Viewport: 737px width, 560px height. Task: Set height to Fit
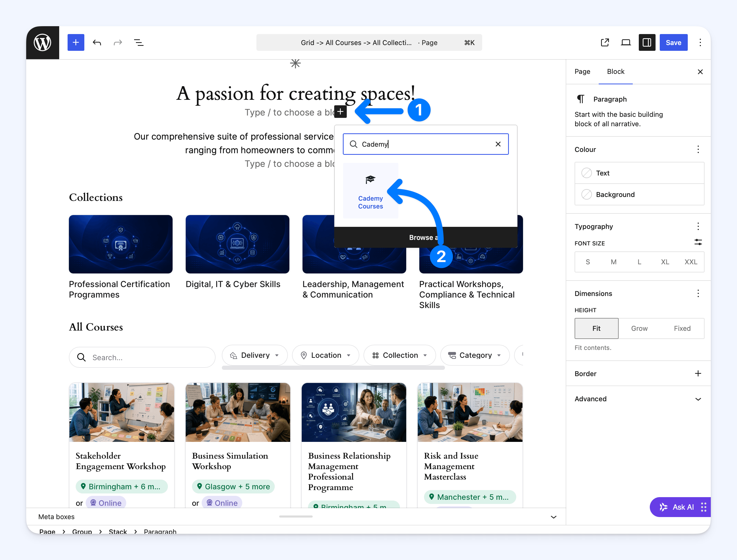[x=596, y=328]
